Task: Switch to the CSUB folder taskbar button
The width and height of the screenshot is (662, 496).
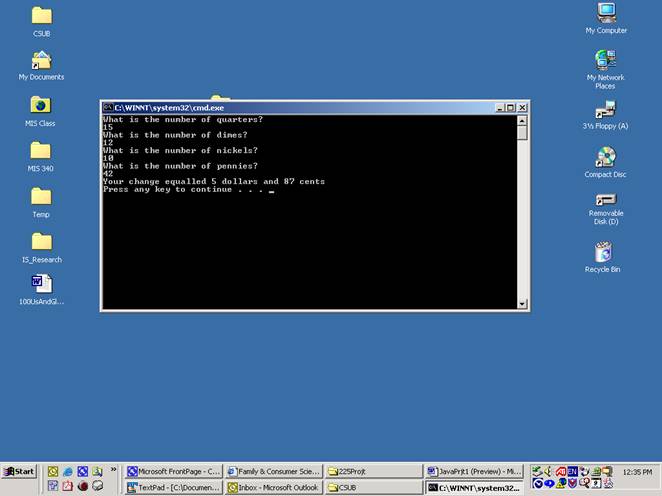Action: (x=374, y=488)
